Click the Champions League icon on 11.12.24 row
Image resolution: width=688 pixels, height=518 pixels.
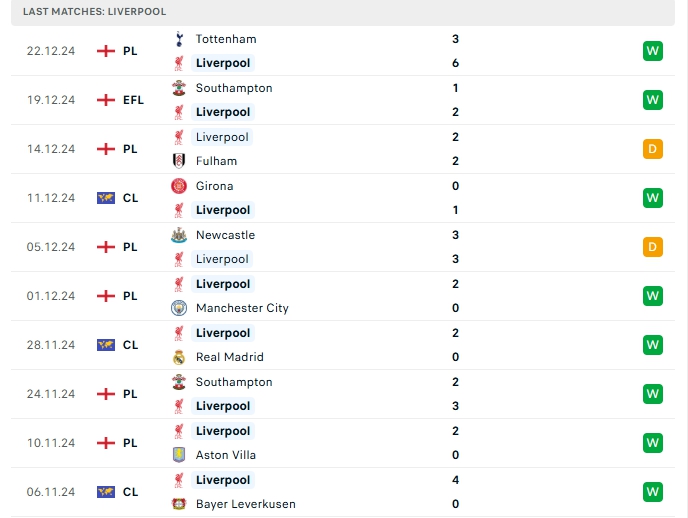pos(106,198)
